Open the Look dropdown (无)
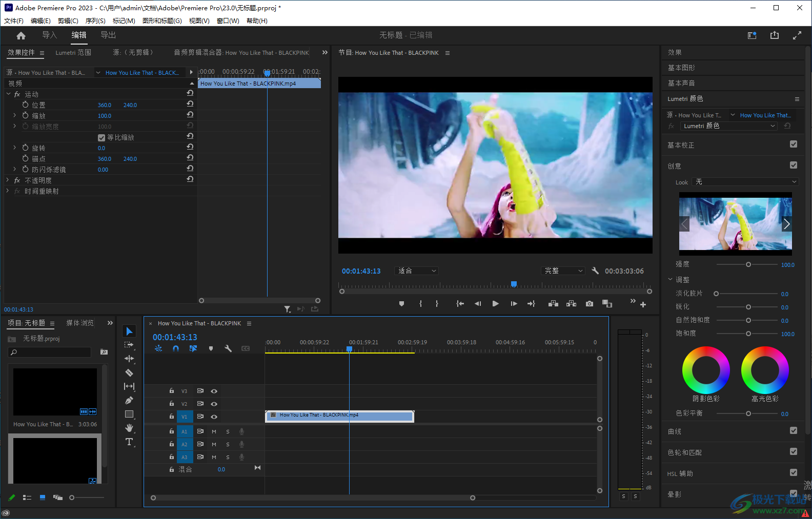Viewport: 812px width, 519px height. tap(745, 182)
